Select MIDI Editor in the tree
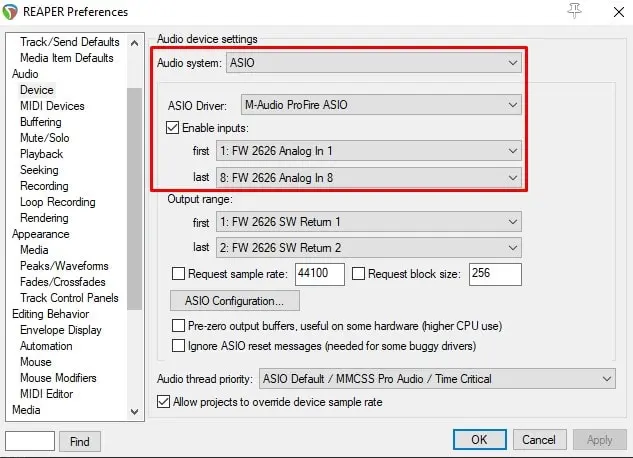The height and width of the screenshot is (458, 633). pyautogui.click(x=47, y=394)
